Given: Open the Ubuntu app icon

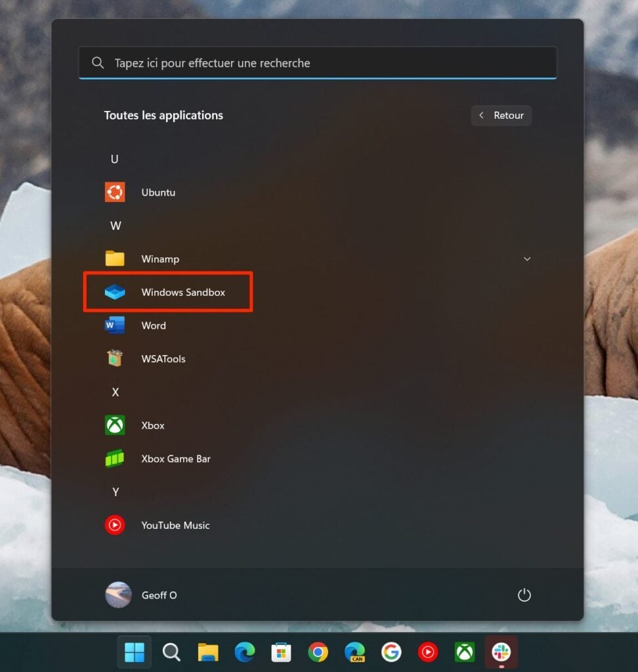Looking at the screenshot, I should click(115, 192).
